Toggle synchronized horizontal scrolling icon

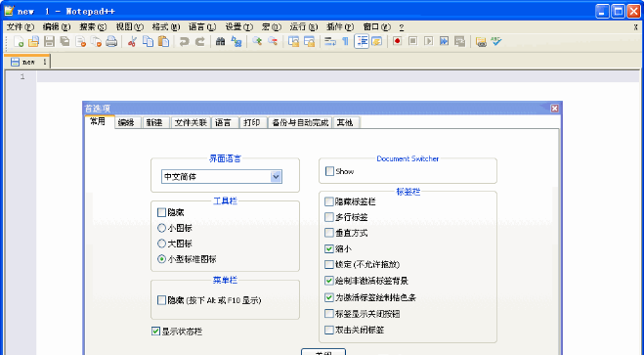(309, 41)
